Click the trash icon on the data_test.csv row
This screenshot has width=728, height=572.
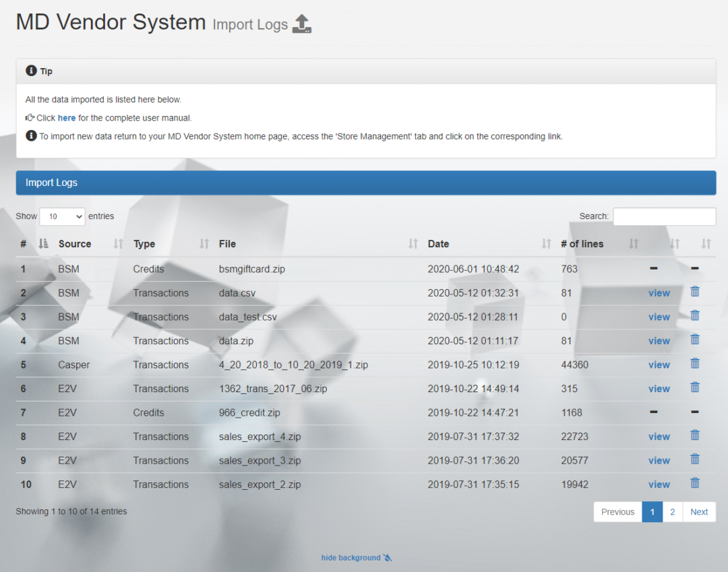coord(695,315)
